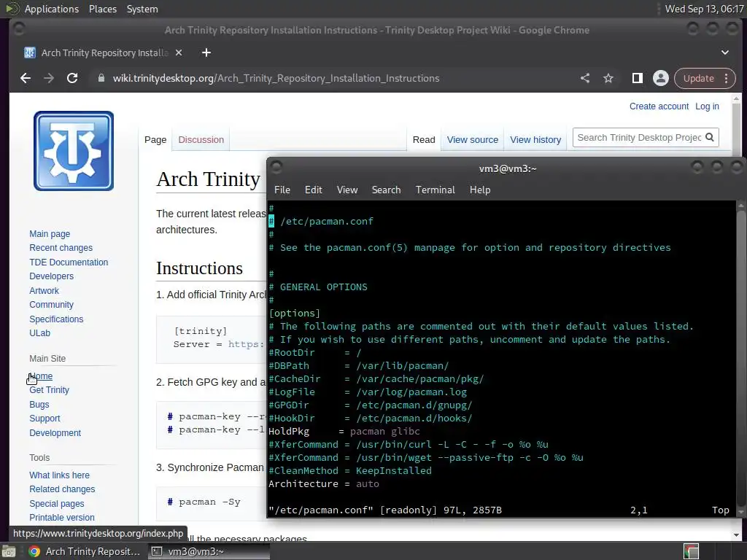The image size is (747, 560).
Task: Open the Printable version link
Action: click(x=62, y=518)
